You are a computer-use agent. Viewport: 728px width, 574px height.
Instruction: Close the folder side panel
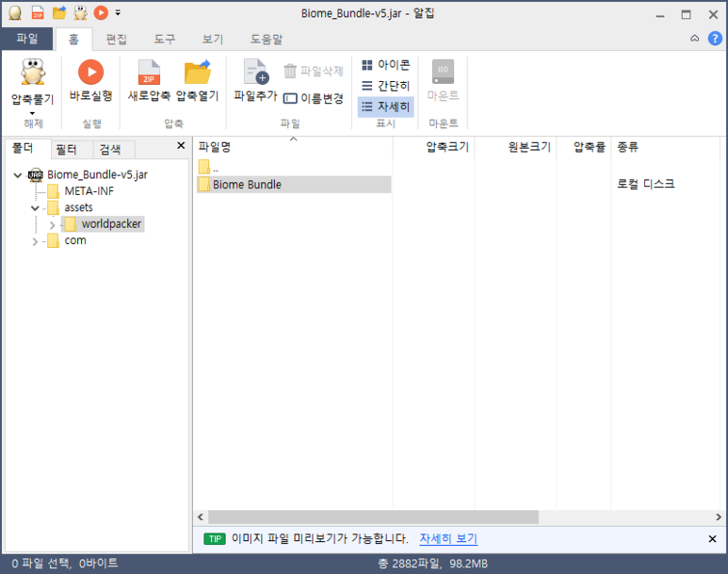pyautogui.click(x=181, y=145)
